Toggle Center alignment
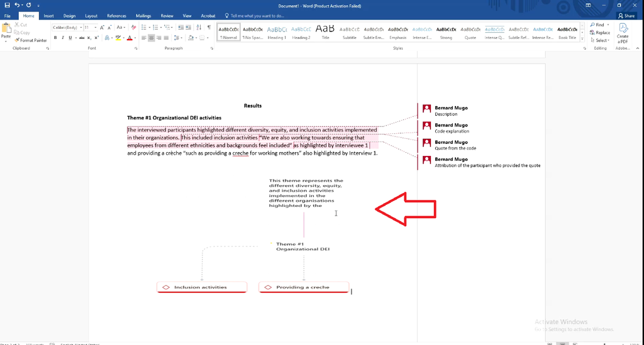Image resolution: width=644 pixels, height=345 pixels. click(x=151, y=38)
